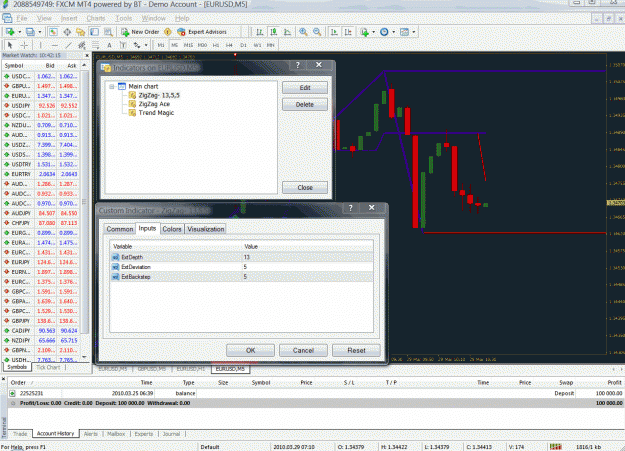Open the Periods clock icon
This screenshot has height=451, width=625.
pyautogui.click(x=384, y=32)
